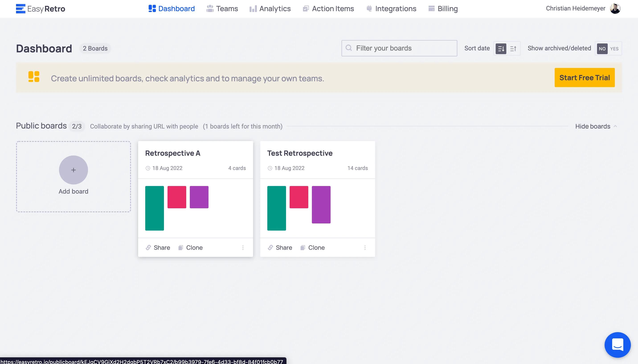Click the Clone icon on Retrospective A
Image resolution: width=638 pixels, height=364 pixels.
180,247
